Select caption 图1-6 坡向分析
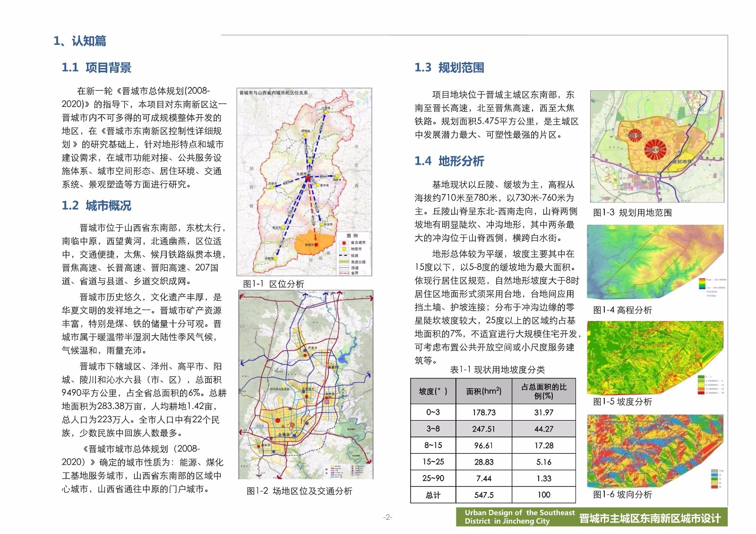 coord(622,494)
